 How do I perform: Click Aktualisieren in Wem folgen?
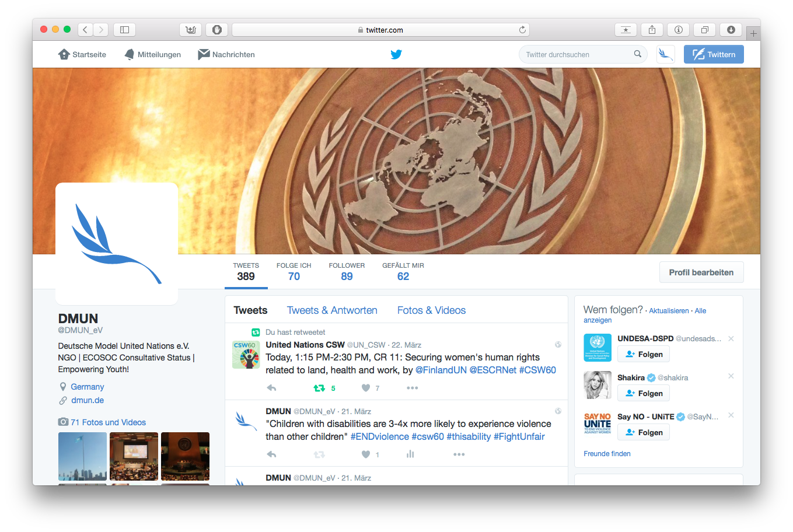(x=669, y=311)
